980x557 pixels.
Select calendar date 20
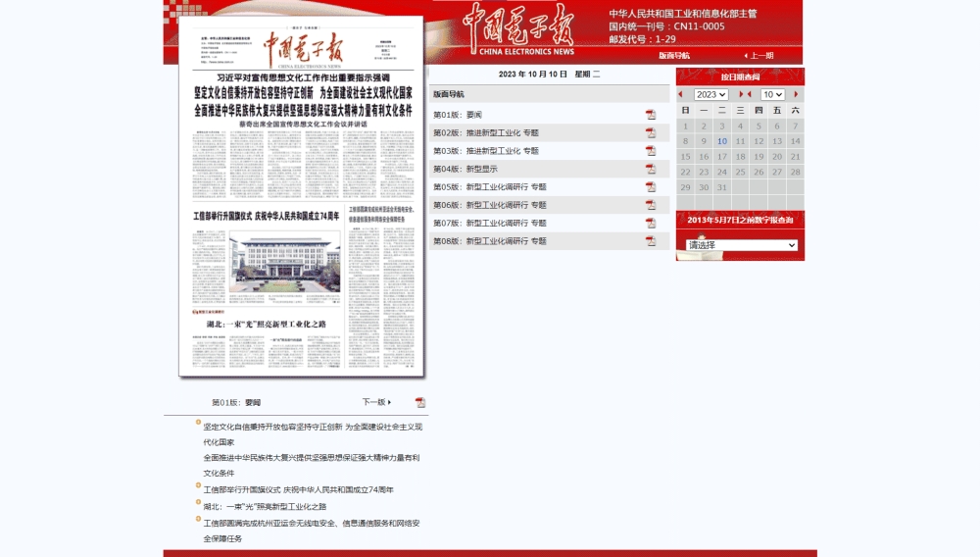[777, 156]
